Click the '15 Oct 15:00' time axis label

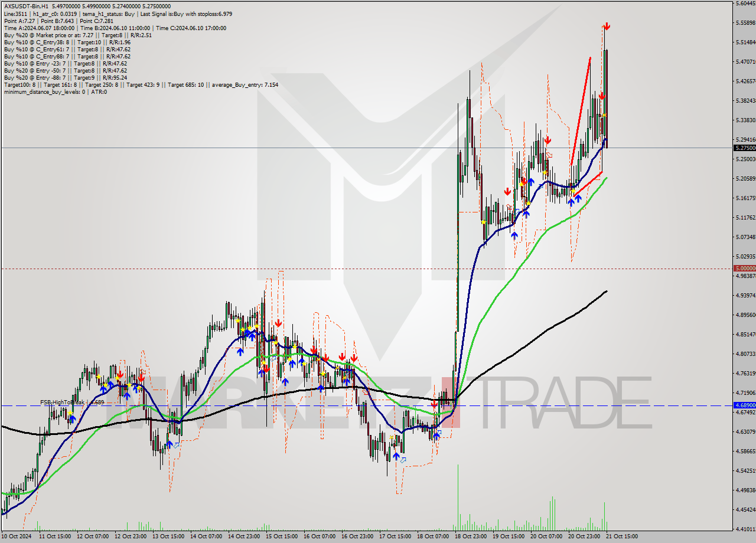(282, 537)
